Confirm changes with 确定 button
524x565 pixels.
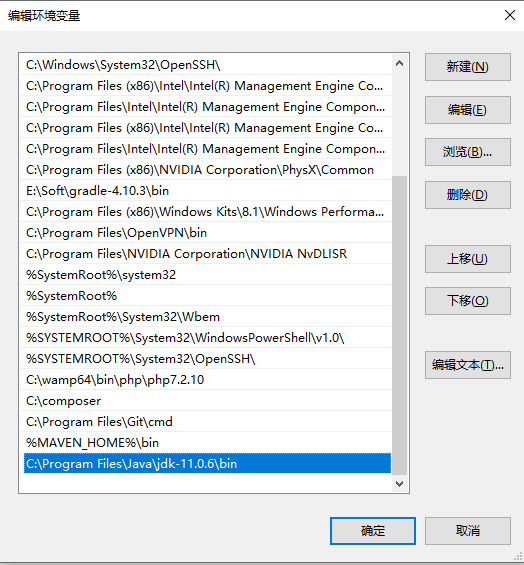click(373, 531)
